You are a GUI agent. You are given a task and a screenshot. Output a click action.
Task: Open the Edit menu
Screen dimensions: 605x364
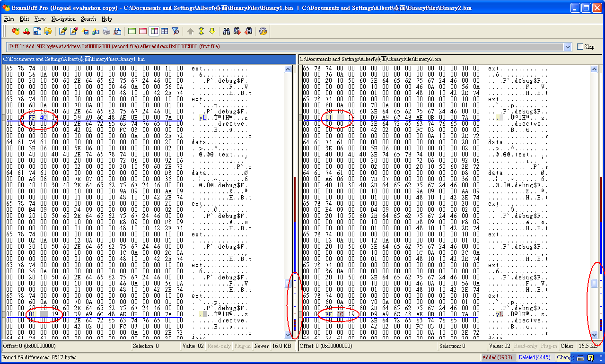[x=24, y=19]
